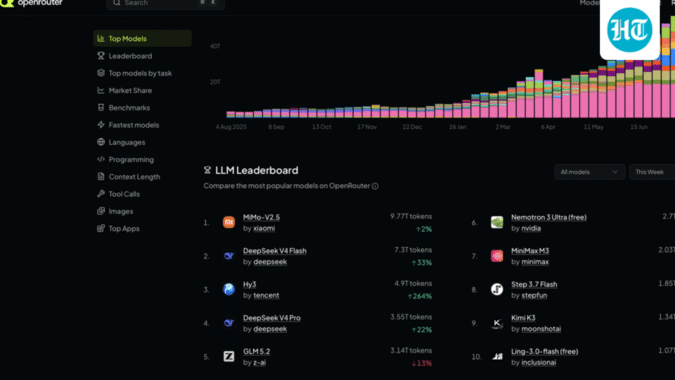Click the Nvidia icon beside Nemotron 3 Ultra
Image resolution: width=675 pixels, height=380 pixels.
click(497, 222)
